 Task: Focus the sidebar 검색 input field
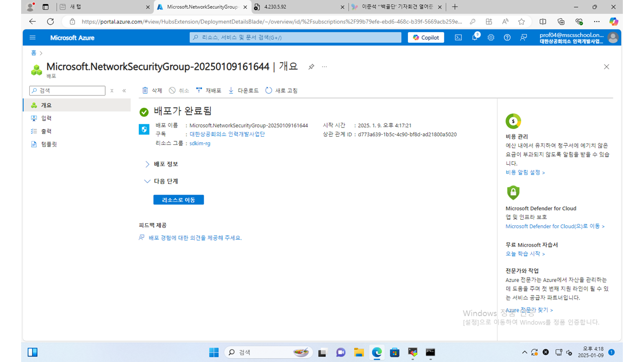[x=67, y=91]
